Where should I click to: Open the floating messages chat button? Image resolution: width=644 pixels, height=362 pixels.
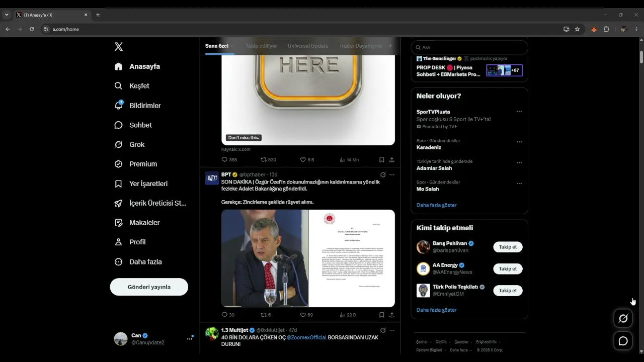pyautogui.click(x=623, y=341)
